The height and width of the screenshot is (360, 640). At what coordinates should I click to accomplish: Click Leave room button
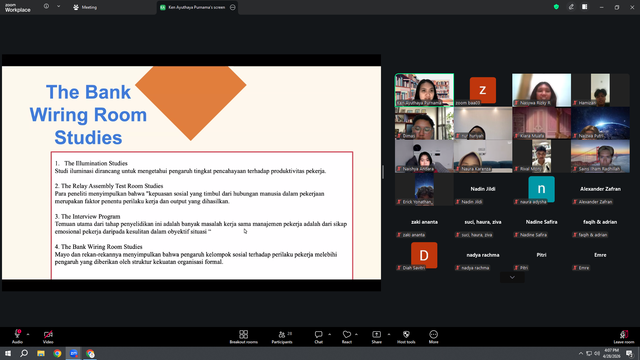click(x=624, y=337)
